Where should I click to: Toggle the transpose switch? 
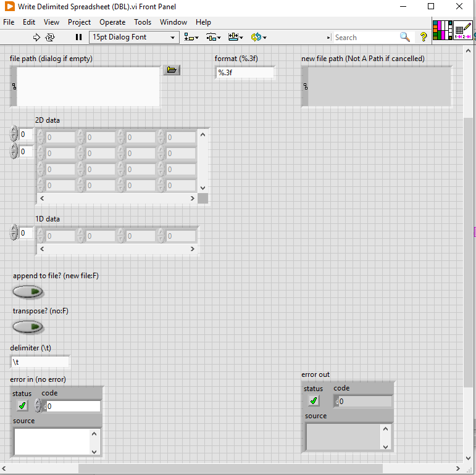coord(28,327)
